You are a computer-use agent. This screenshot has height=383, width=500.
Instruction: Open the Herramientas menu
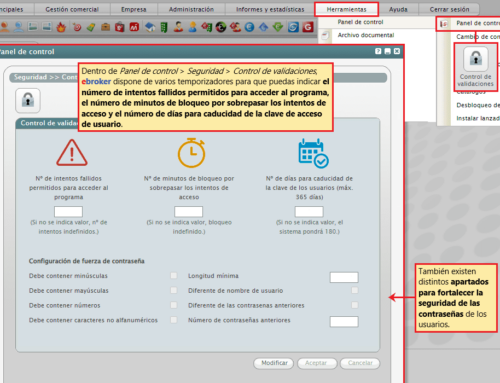tap(346, 9)
